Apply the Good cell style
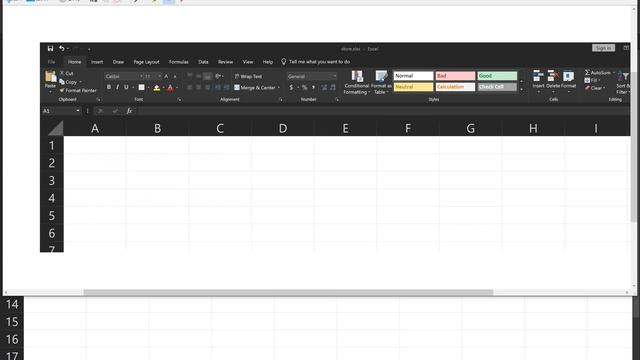 pos(497,76)
